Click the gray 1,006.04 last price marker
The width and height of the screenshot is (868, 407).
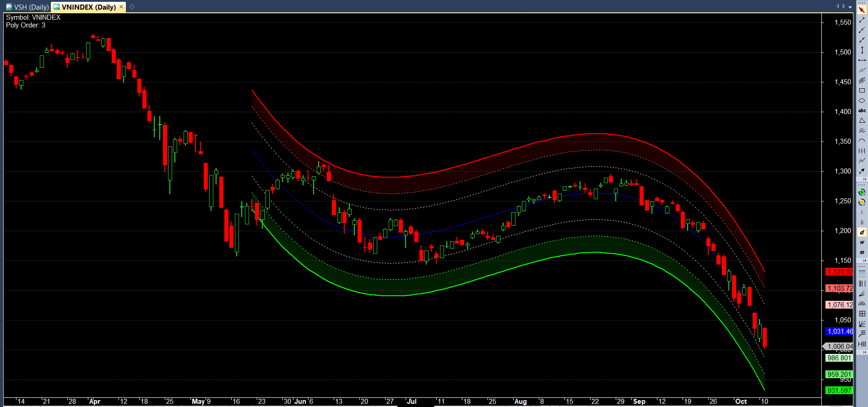[x=838, y=347]
